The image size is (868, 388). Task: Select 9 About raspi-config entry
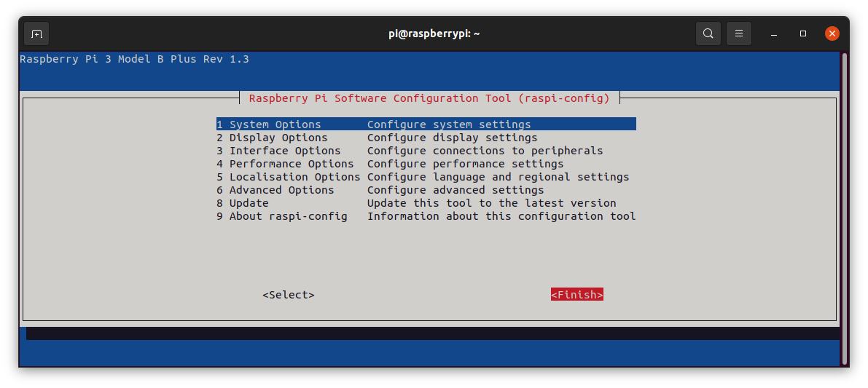tap(426, 216)
